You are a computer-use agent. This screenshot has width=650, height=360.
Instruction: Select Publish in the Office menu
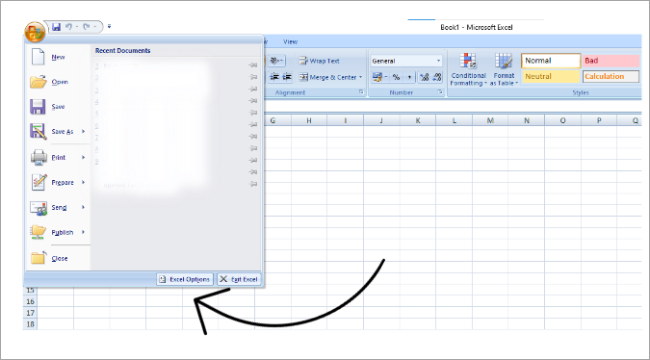click(58, 232)
